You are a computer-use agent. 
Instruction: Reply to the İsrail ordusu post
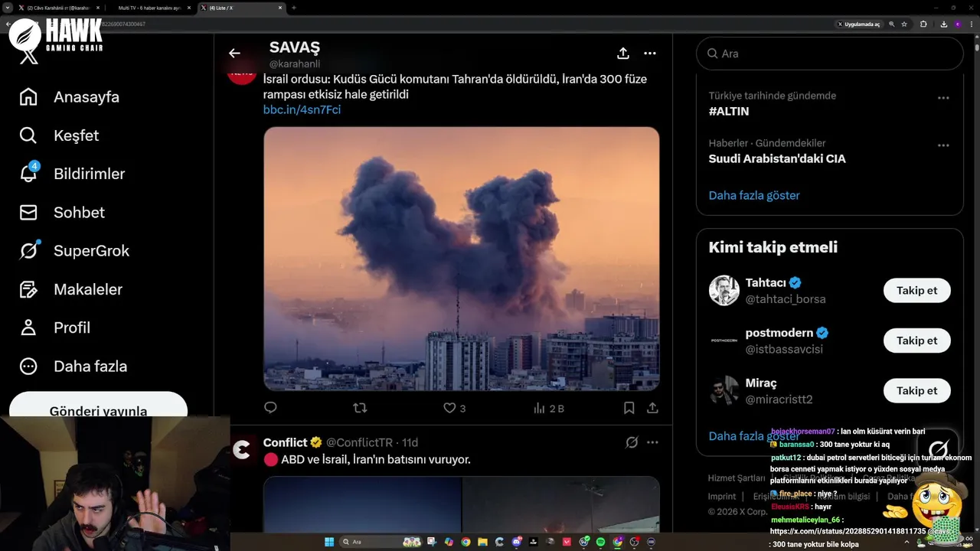point(270,408)
